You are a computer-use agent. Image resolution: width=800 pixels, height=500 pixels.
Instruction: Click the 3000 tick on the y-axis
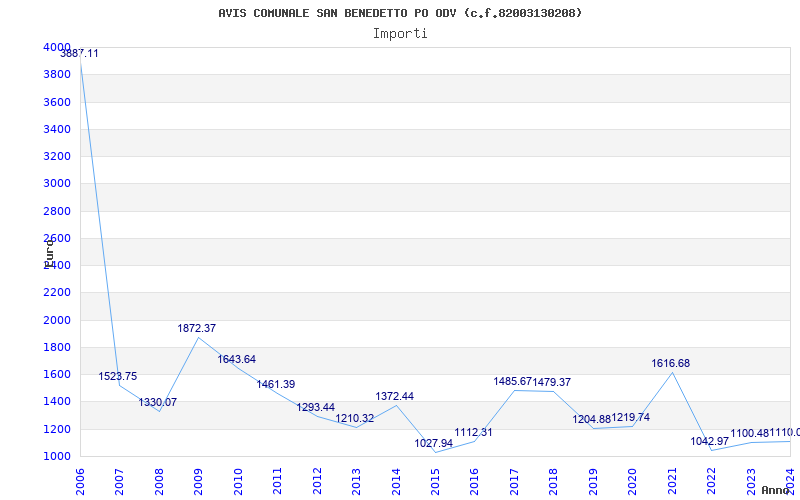click(57, 183)
